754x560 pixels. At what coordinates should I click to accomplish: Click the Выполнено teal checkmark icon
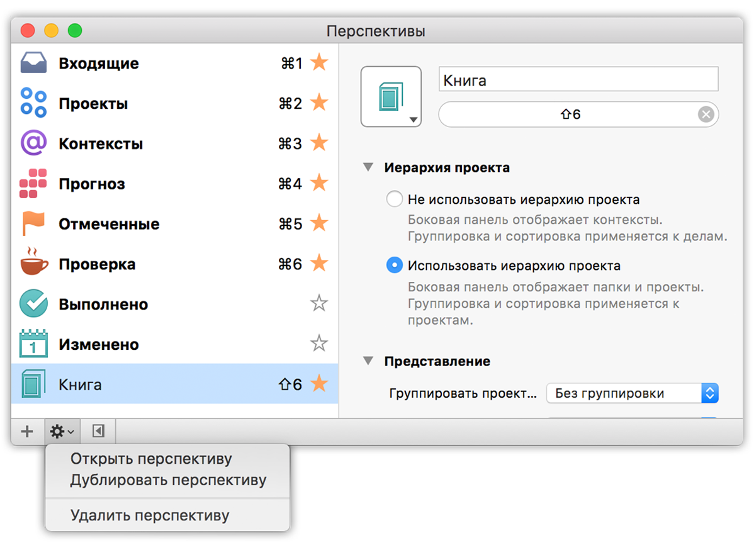(x=33, y=304)
